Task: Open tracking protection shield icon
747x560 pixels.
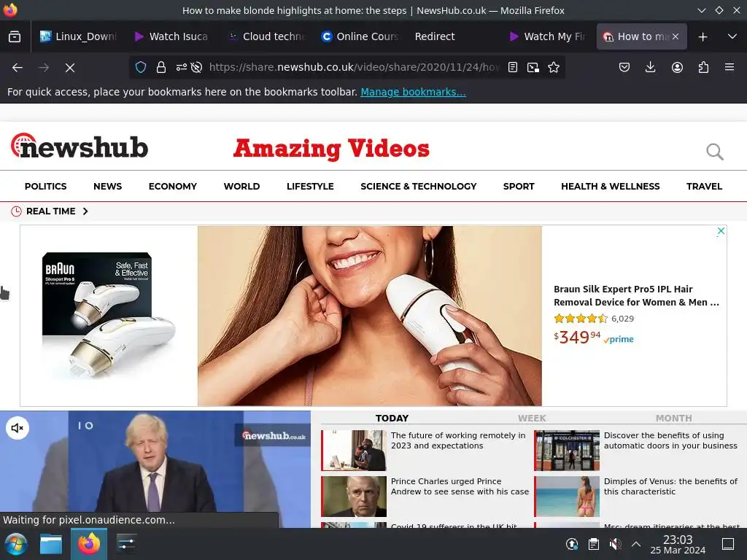Action: point(141,67)
